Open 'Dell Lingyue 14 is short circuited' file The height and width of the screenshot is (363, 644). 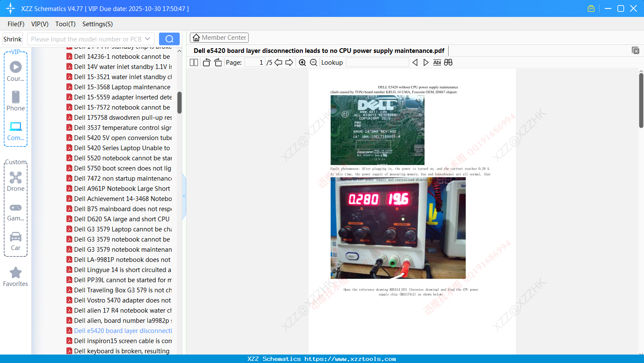[119, 270]
